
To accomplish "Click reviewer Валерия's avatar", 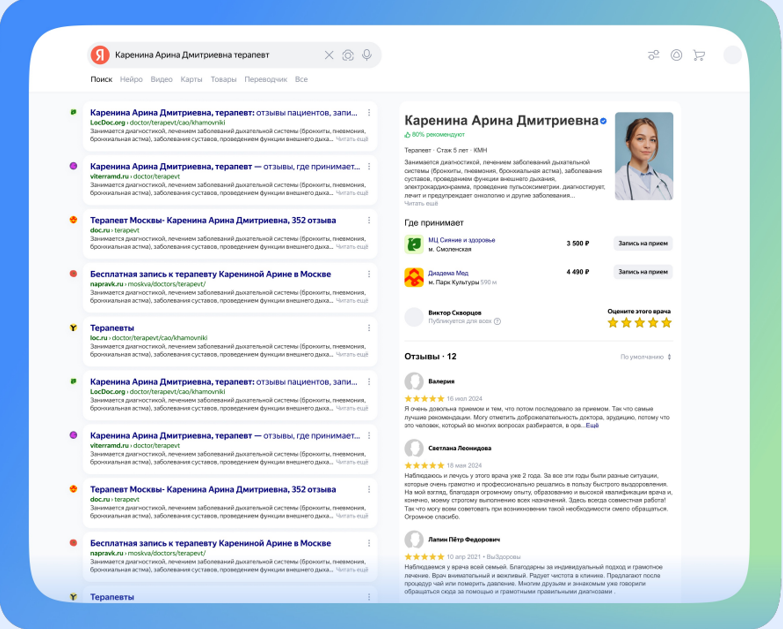I will click(413, 381).
